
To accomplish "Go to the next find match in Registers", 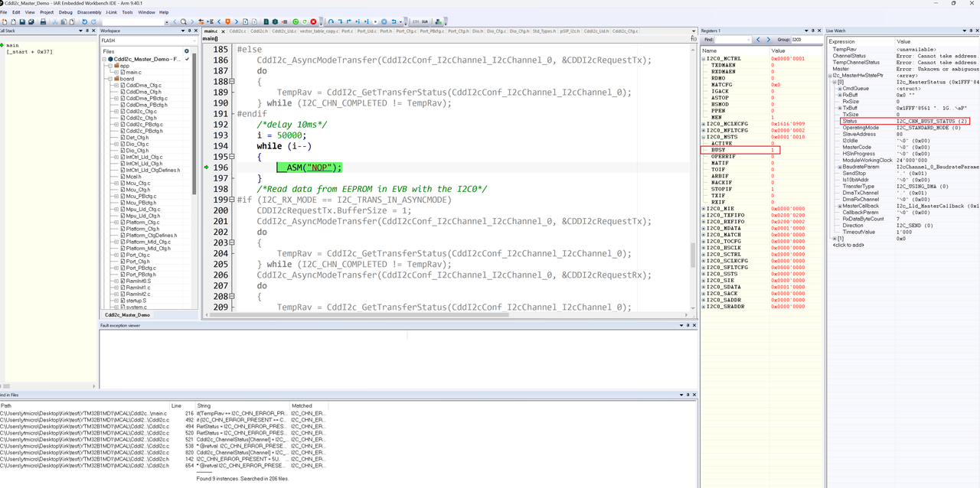I will pyautogui.click(x=769, y=39).
